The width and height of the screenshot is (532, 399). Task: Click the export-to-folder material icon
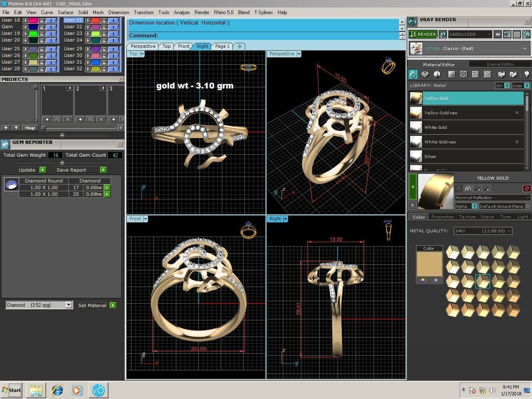(477, 188)
